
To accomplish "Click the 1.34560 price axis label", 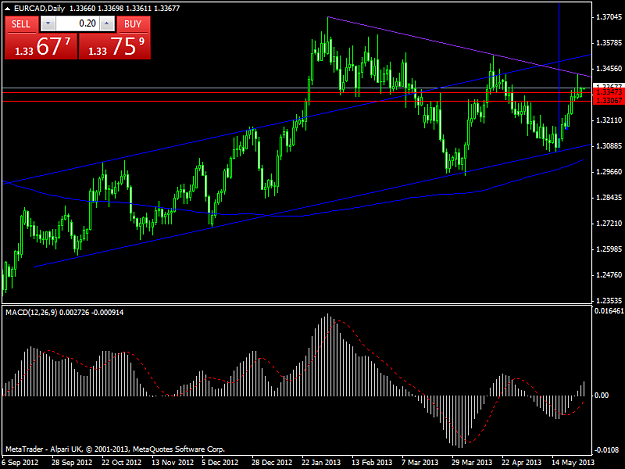I will [x=609, y=69].
